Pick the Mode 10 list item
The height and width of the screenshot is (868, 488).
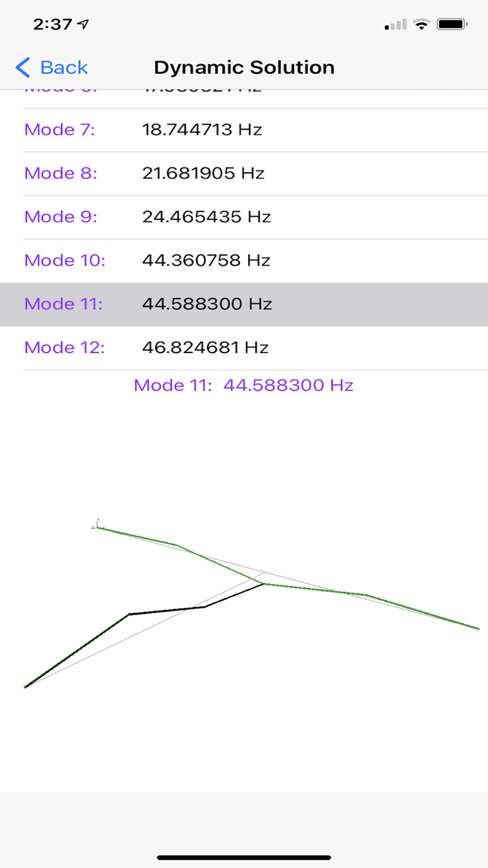[x=244, y=260]
